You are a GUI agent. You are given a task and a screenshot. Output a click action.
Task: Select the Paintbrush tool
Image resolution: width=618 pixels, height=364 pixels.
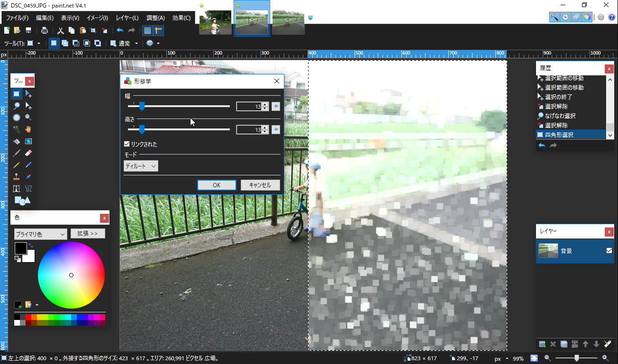point(17,153)
